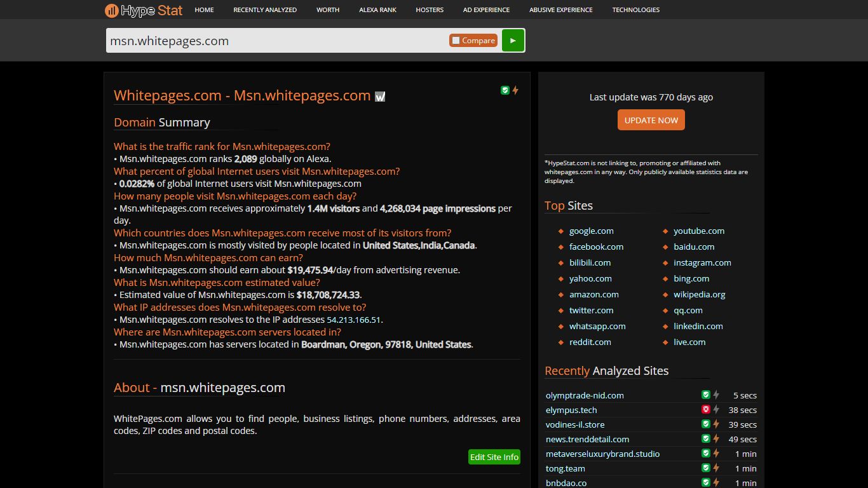Open elympus.tech recently analyzed link
868x488 pixels.
571,410
